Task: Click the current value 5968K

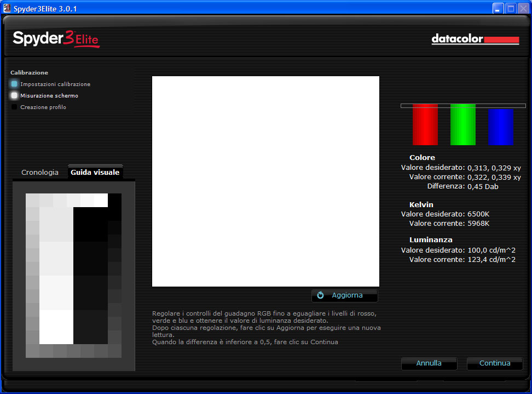Action: [x=478, y=224]
